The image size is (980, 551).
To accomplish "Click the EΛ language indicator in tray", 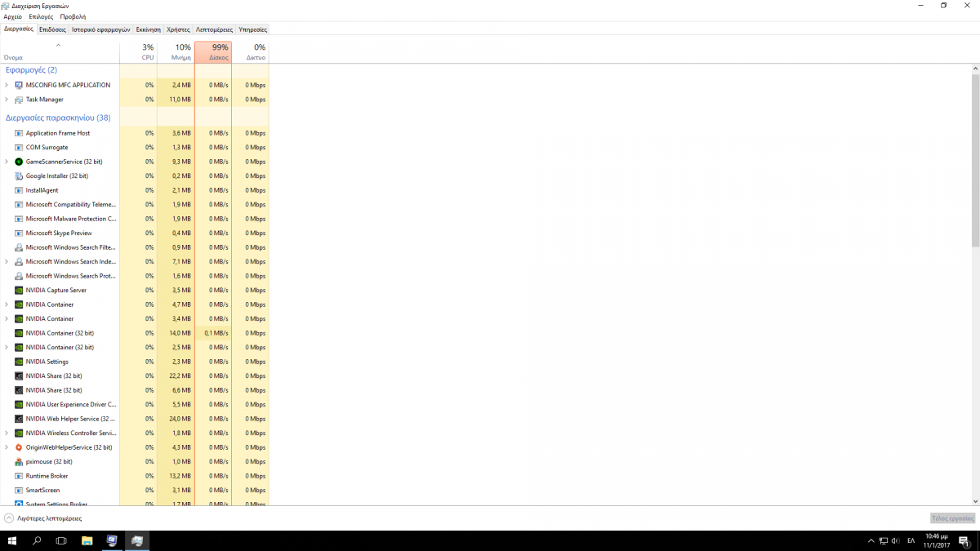I will [911, 541].
